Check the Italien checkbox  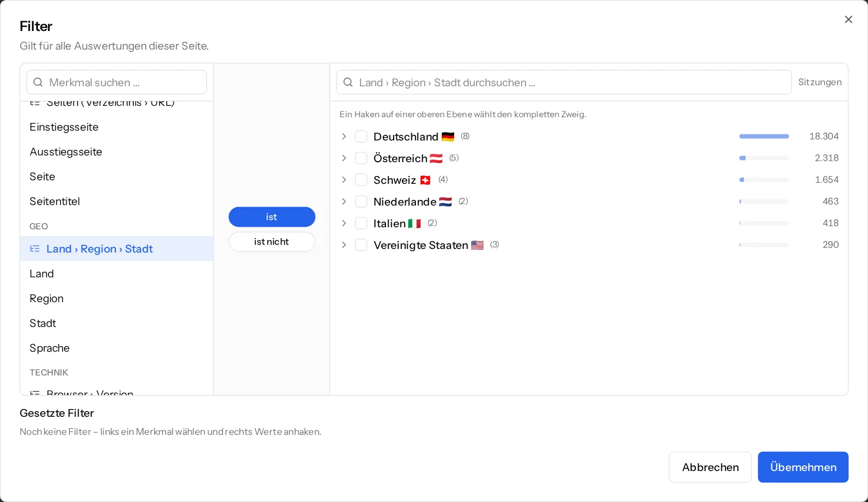361,223
